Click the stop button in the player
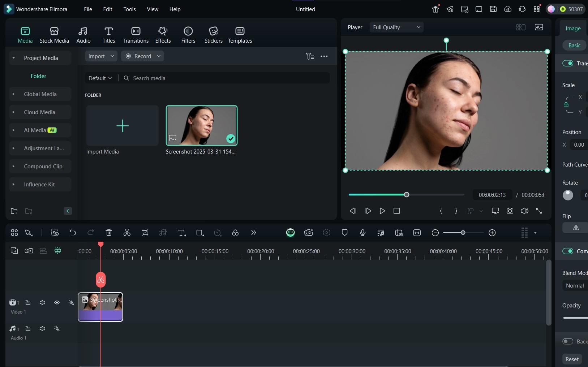Screen dimensions: 588x367 [396, 211]
